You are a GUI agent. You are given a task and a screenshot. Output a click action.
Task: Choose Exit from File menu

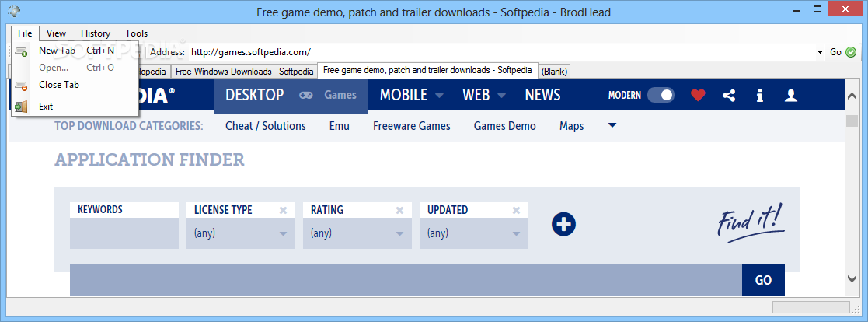tap(75, 107)
